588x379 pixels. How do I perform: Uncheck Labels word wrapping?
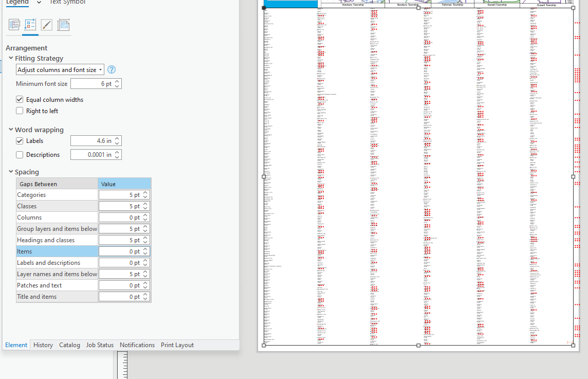pyautogui.click(x=19, y=140)
